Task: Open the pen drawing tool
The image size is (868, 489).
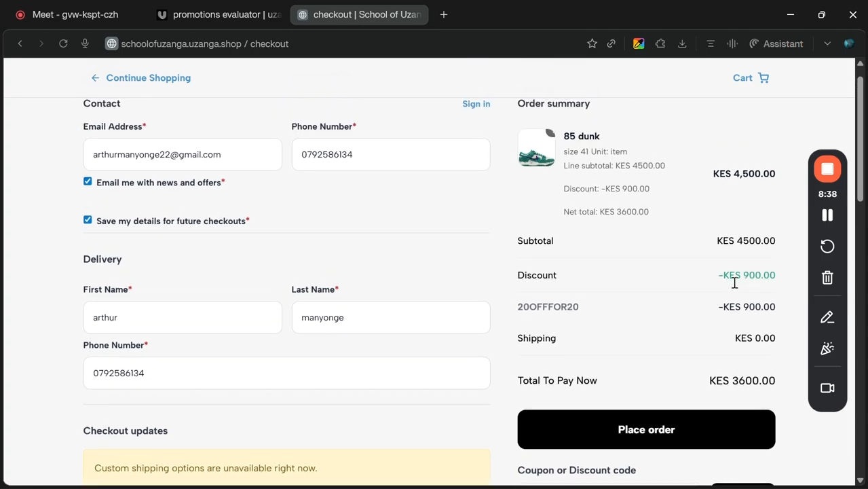Action: [827, 317]
